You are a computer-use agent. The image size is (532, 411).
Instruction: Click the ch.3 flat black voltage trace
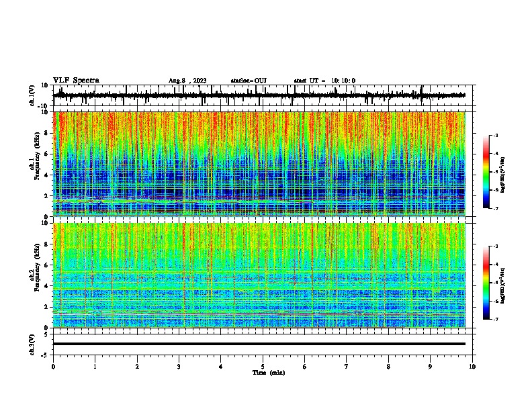point(259,344)
